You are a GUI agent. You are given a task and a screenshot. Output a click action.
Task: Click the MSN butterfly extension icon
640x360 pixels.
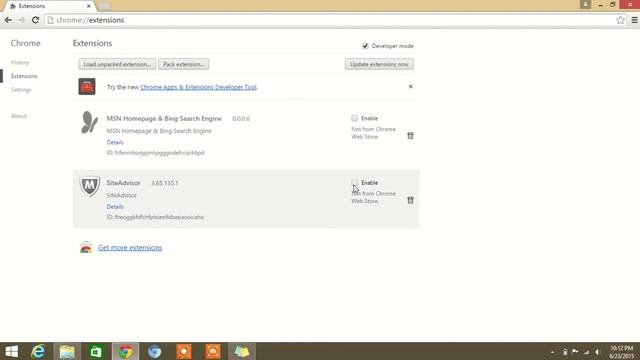click(89, 122)
